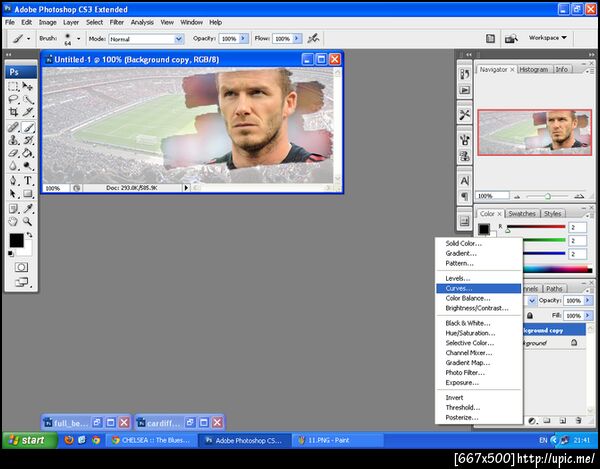The width and height of the screenshot is (600, 469).
Task: Select the Lasso tool
Action: tap(13, 99)
